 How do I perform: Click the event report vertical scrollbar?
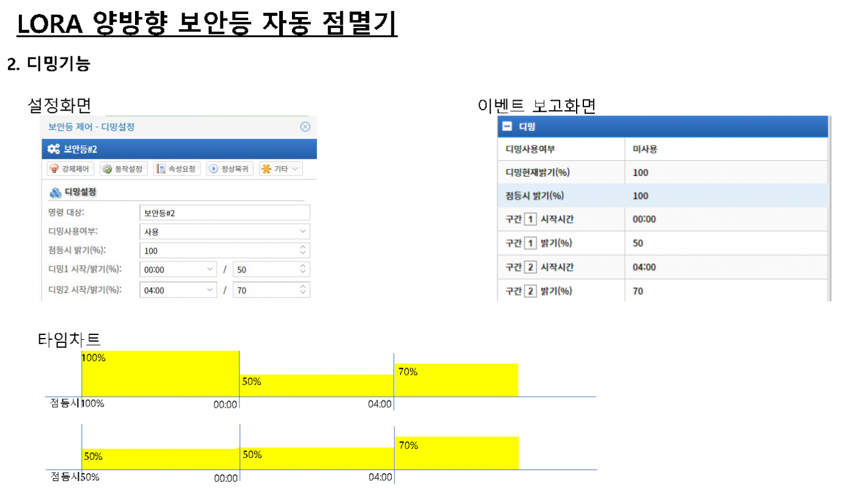(830, 208)
